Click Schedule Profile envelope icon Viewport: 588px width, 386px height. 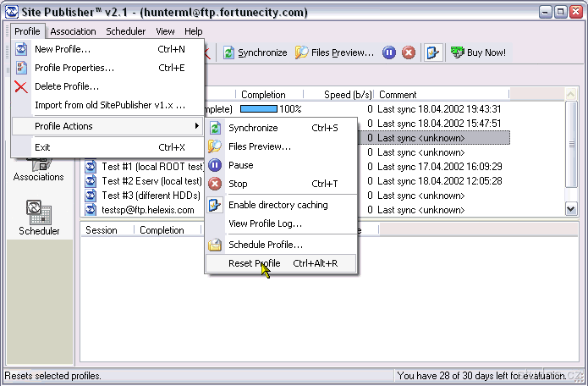click(x=215, y=245)
